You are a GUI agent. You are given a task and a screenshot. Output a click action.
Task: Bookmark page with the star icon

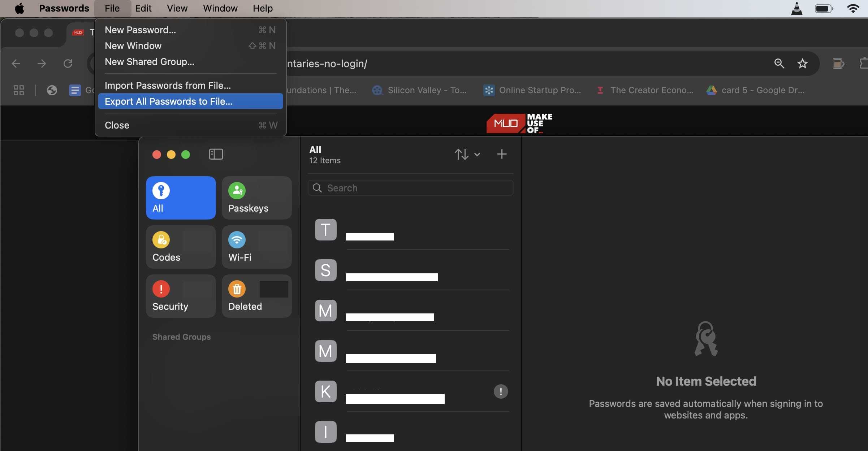pyautogui.click(x=802, y=64)
